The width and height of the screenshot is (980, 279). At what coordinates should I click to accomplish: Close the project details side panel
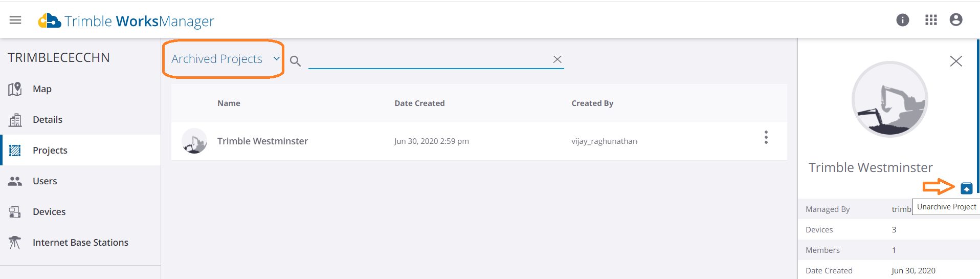(955, 61)
